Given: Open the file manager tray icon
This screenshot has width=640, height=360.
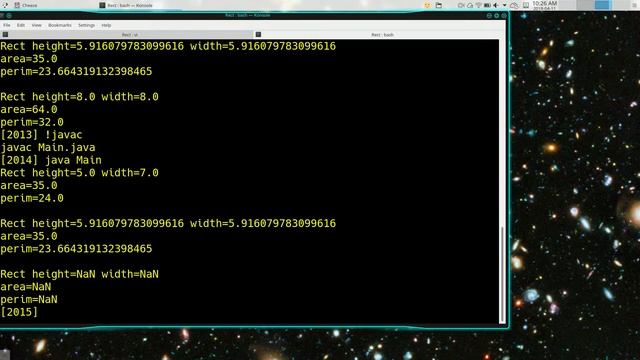Looking at the screenshot, I should (439, 5).
